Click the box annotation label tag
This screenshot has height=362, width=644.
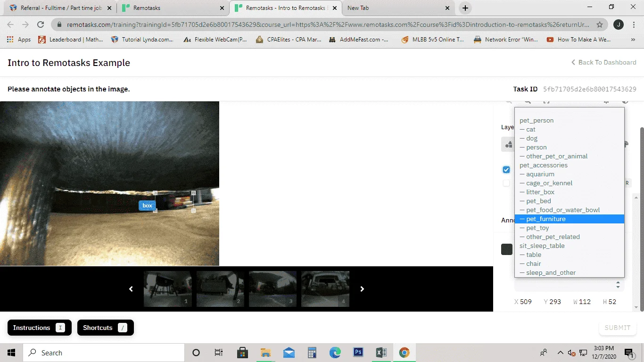tap(148, 206)
